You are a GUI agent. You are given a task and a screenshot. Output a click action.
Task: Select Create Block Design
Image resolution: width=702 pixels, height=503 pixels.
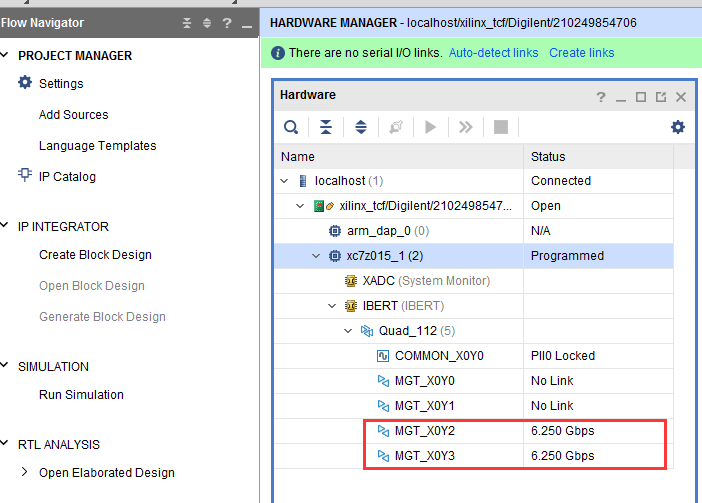pyautogui.click(x=95, y=255)
